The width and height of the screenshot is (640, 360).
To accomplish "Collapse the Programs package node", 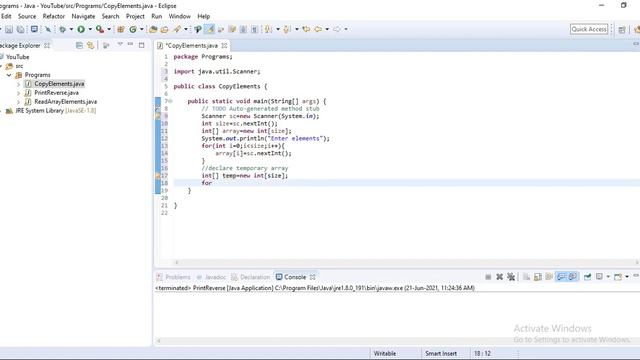I will tap(9, 75).
